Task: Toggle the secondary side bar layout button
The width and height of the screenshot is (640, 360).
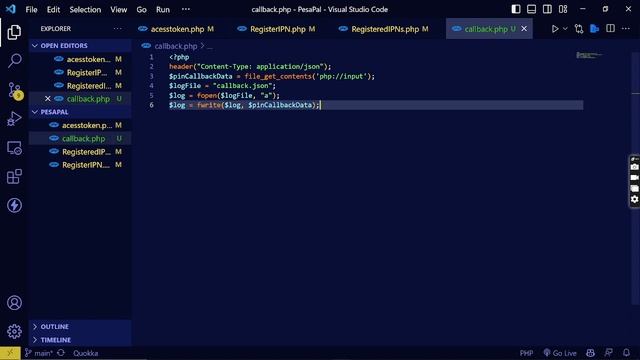Action: point(547,9)
